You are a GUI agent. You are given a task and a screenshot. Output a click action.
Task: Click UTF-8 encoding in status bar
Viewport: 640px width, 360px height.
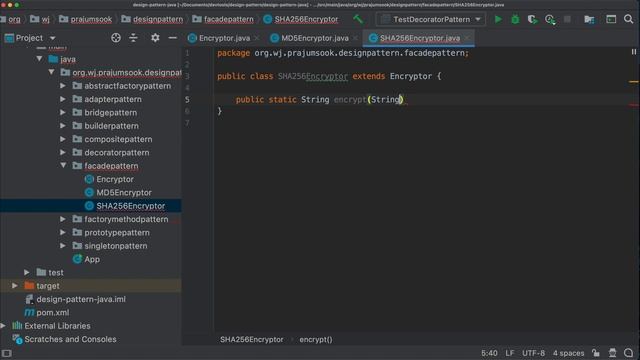pyautogui.click(x=533, y=353)
